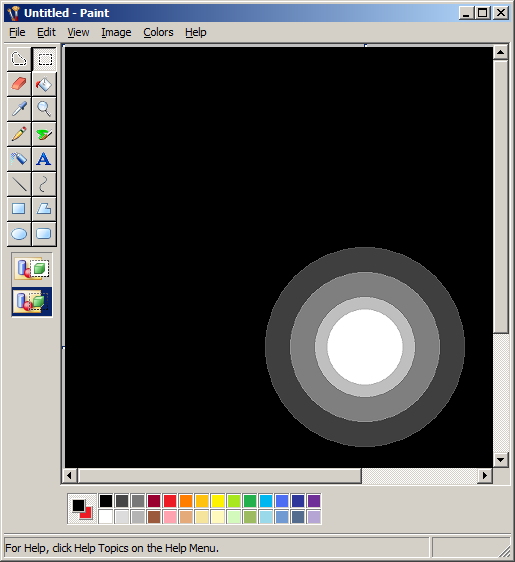515x562 pixels.
Task: Select the Free-Form Select tool
Action: pos(19,59)
